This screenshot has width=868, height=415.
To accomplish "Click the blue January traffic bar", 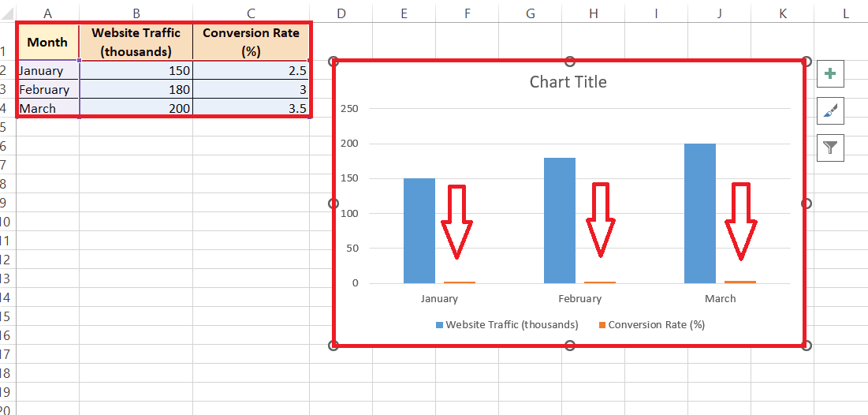I will click(x=419, y=230).
